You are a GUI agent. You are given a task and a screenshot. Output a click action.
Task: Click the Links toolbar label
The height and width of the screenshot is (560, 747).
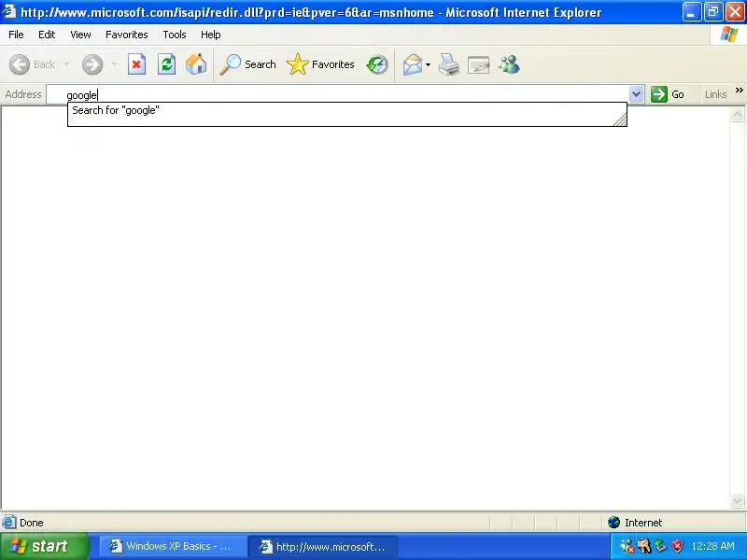(x=715, y=94)
